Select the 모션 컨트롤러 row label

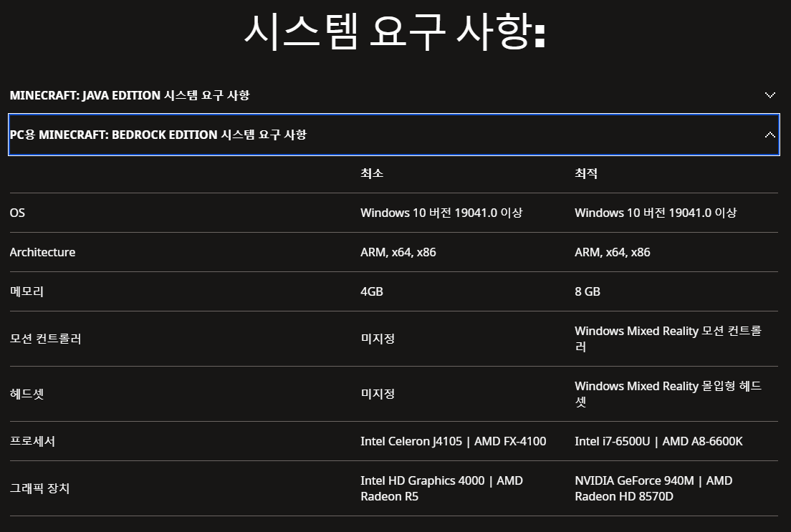(45, 339)
